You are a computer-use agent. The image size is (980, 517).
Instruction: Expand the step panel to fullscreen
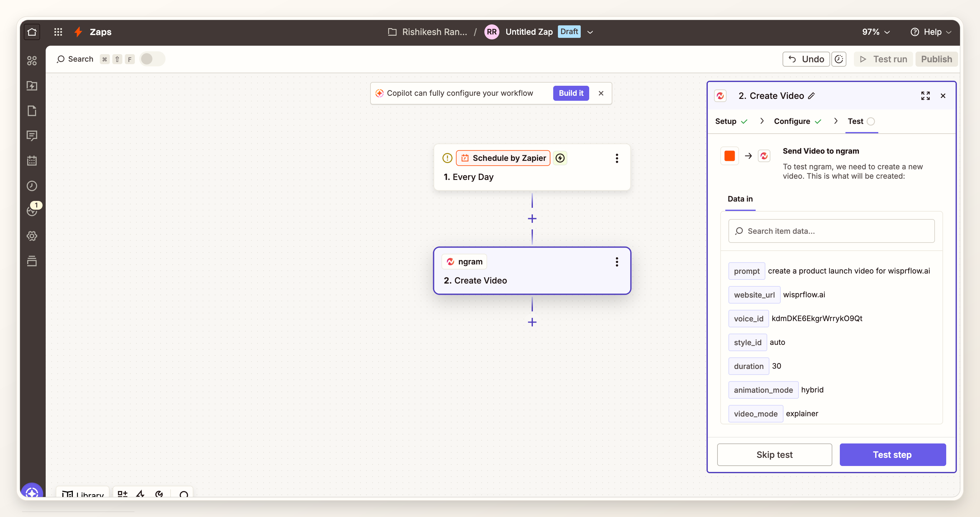(x=925, y=96)
